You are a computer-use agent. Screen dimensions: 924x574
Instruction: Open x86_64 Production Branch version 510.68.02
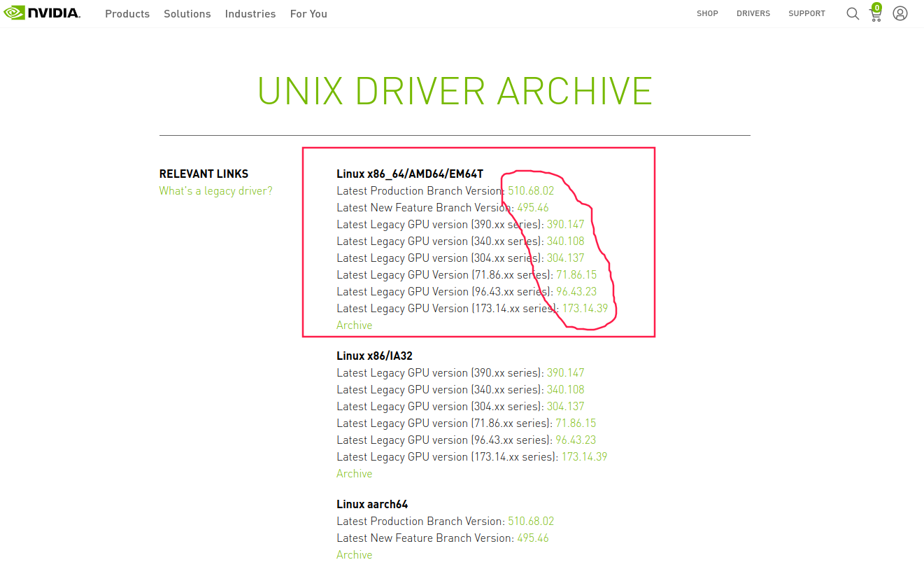tap(531, 191)
